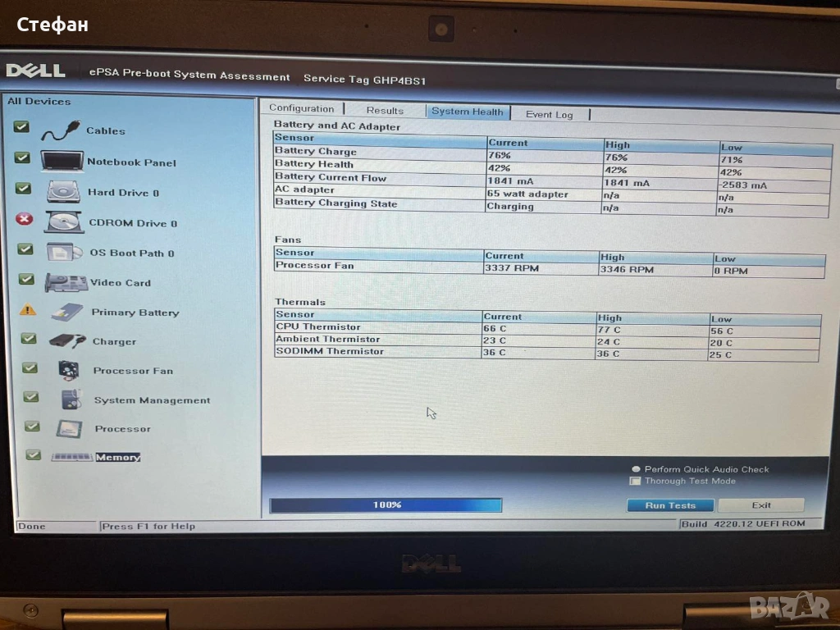This screenshot has height=630, width=840.
Task: Toggle the Memory checkbox
Action: pos(33,454)
